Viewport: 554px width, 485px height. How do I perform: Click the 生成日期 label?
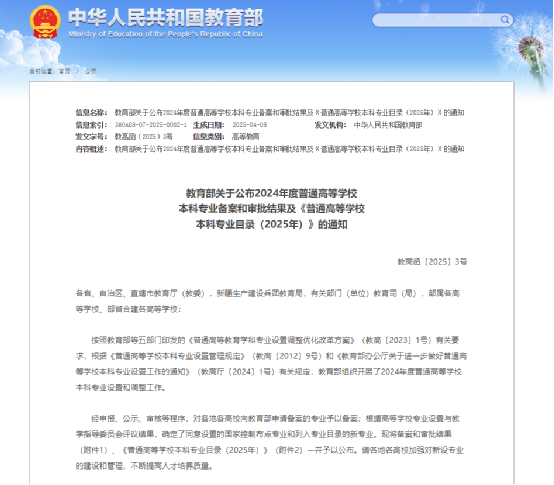(208, 125)
